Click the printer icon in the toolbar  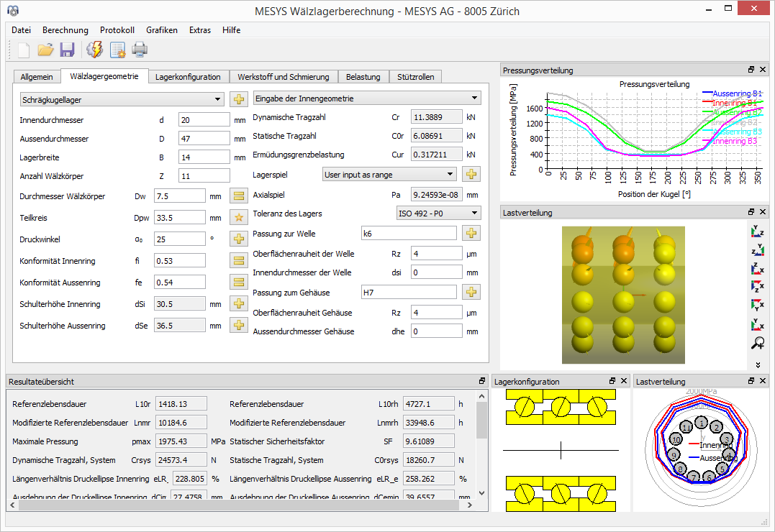(139, 50)
